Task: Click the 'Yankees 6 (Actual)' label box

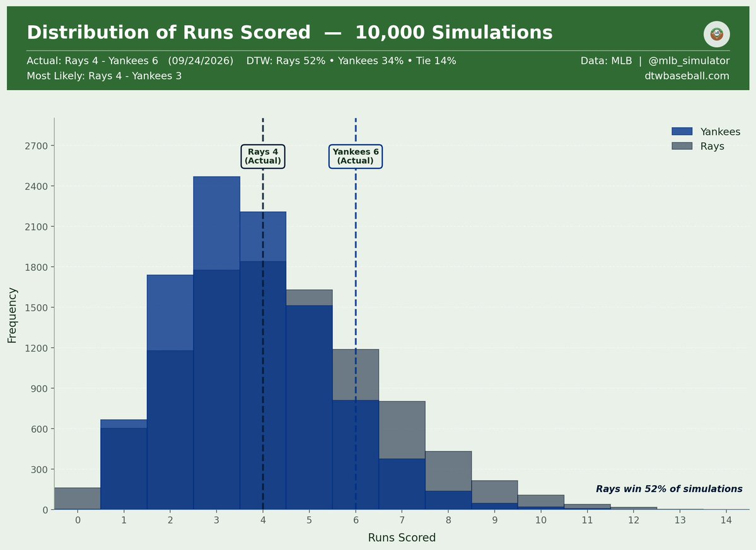Action: pos(356,156)
